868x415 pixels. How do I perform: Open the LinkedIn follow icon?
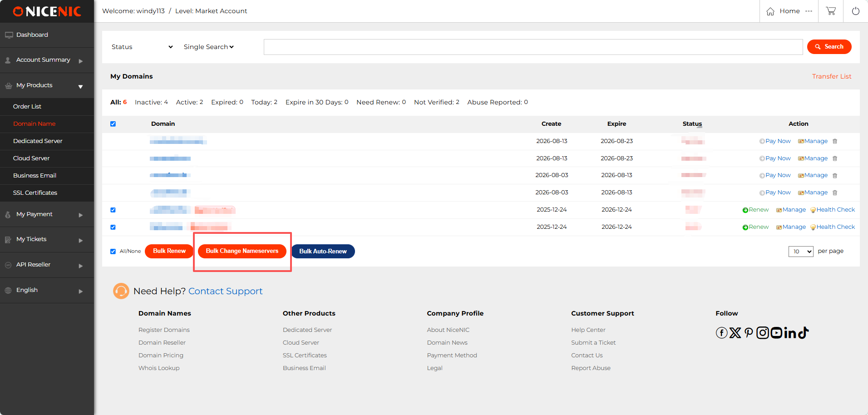click(x=791, y=333)
